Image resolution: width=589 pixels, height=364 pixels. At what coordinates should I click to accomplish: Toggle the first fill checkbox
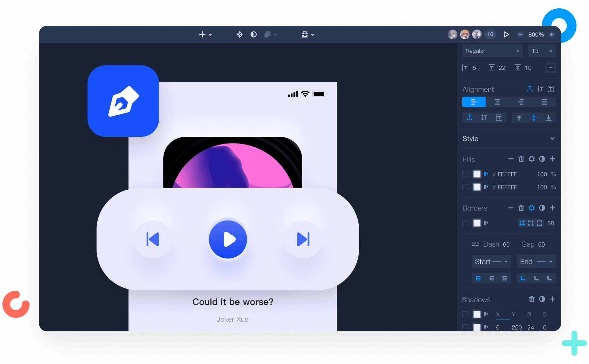tap(465, 174)
